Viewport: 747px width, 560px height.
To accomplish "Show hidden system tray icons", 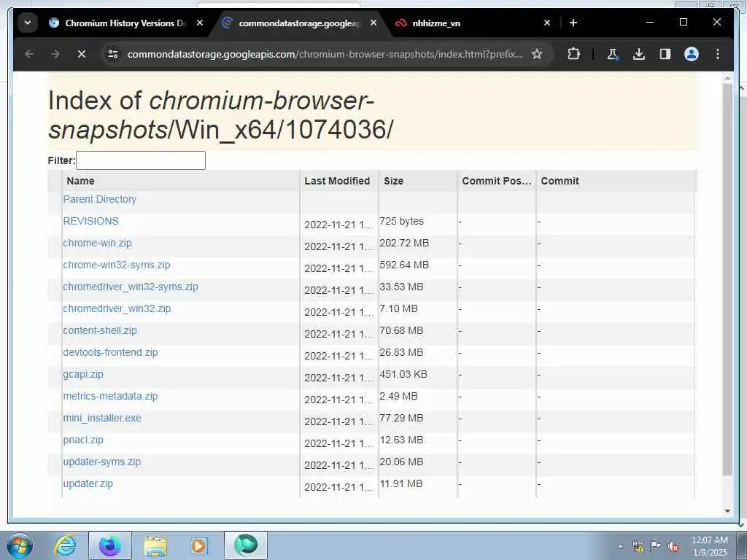I will click(620, 547).
